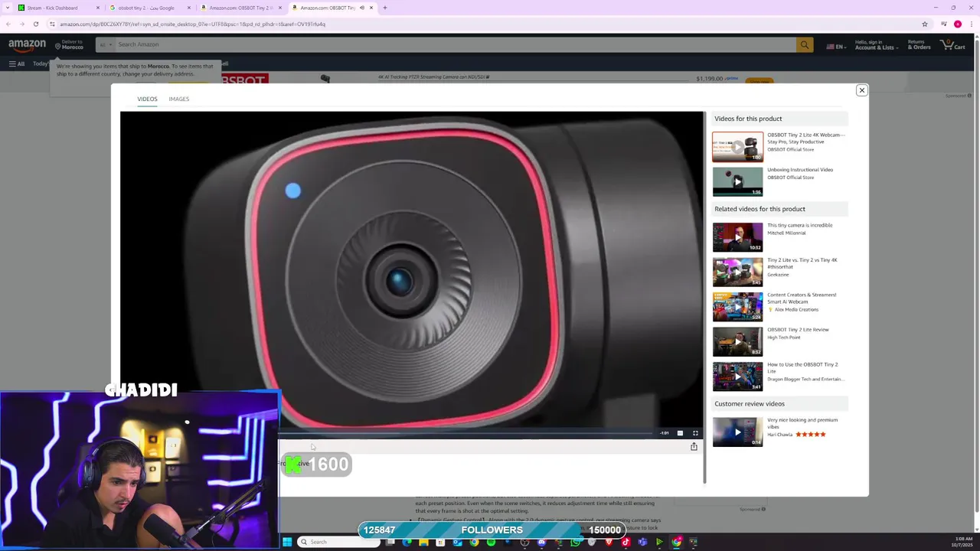980x551 pixels.
Task: Click the "OBSBOT Tiny 2 Lite Review" title
Action: [x=798, y=330]
